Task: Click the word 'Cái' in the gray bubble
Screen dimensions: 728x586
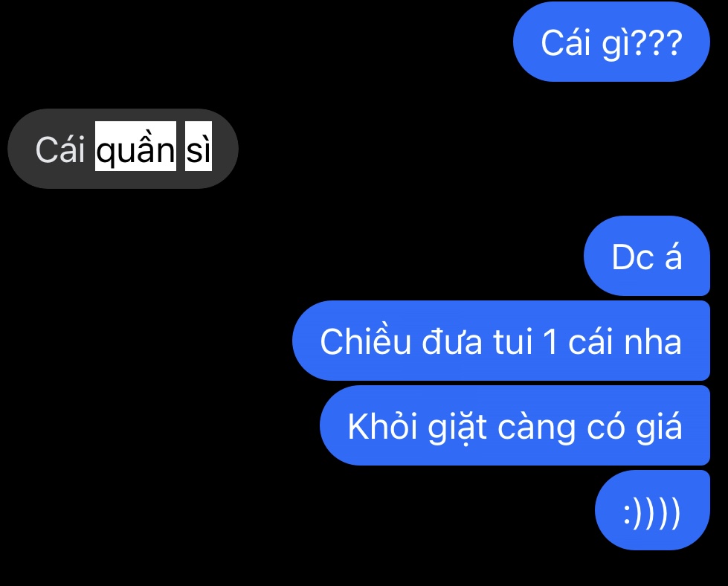Action: pos(60,149)
